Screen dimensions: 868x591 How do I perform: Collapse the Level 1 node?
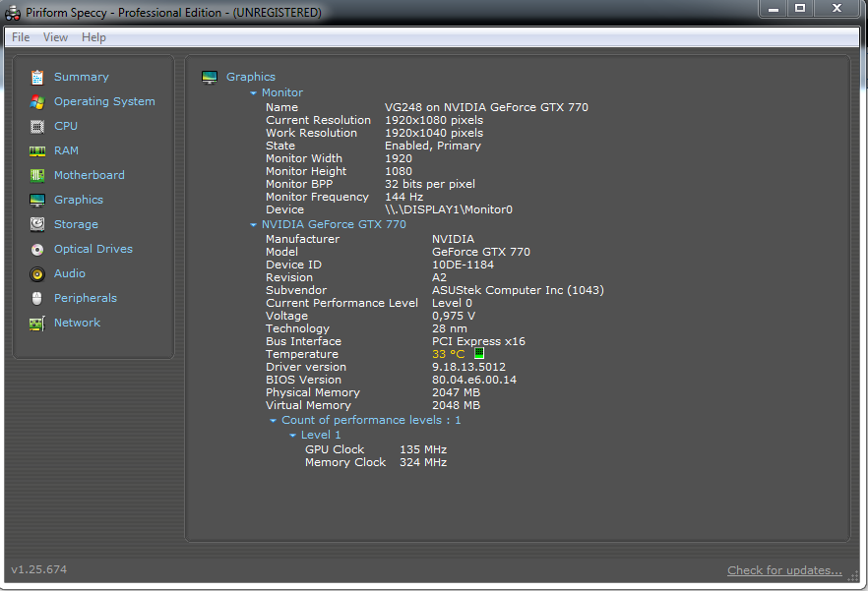293,436
